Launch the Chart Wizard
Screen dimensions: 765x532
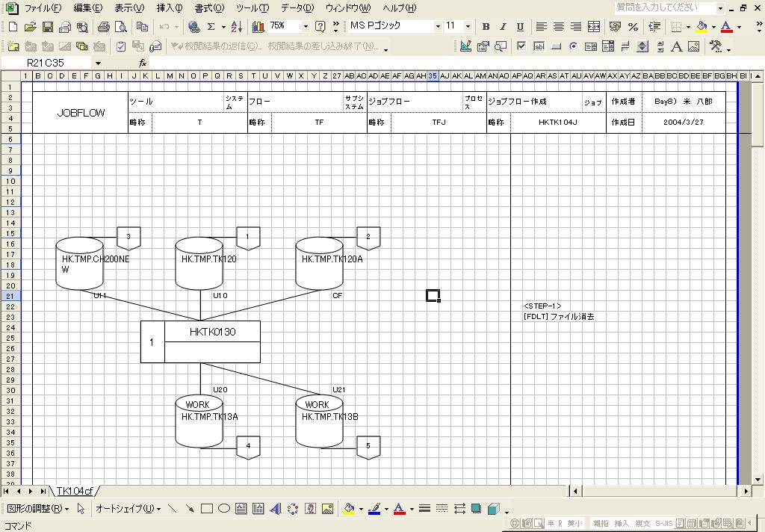258,26
